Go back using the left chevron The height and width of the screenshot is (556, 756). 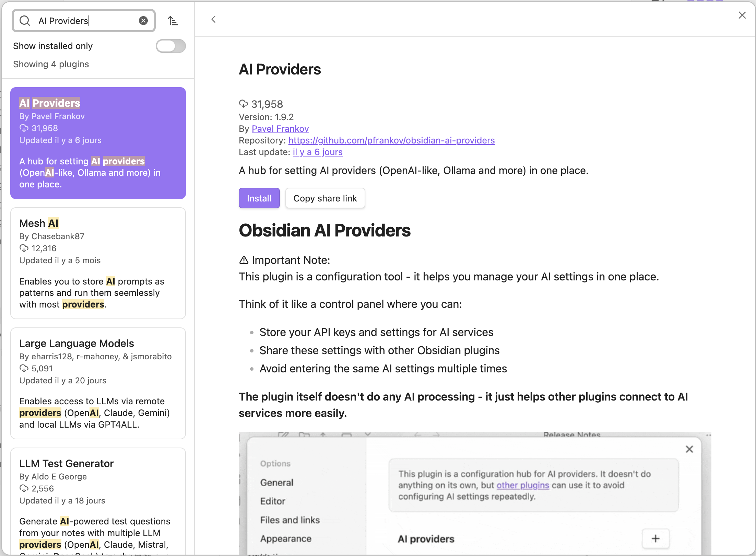tap(213, 20)
